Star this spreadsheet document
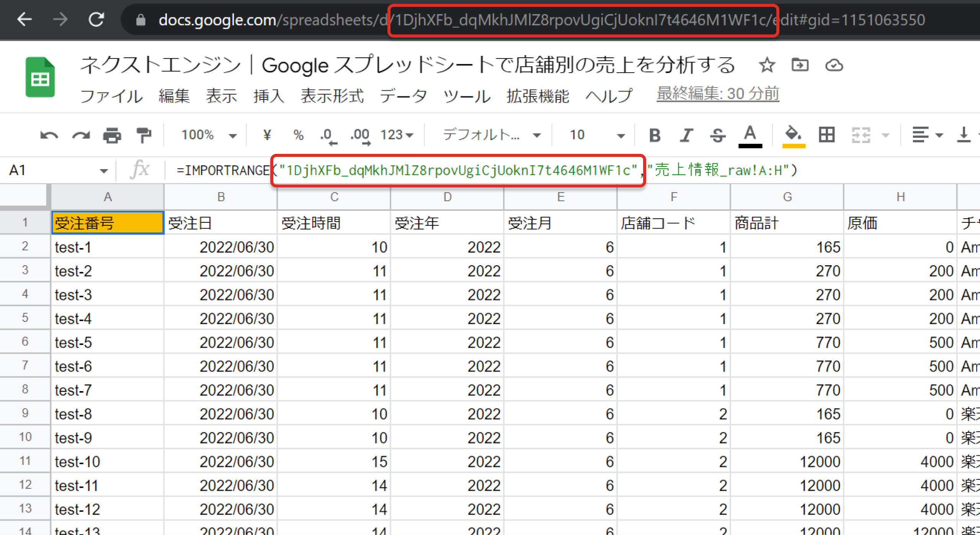The height and width of the screenshot is (535, 980). (x=767, y=65)
